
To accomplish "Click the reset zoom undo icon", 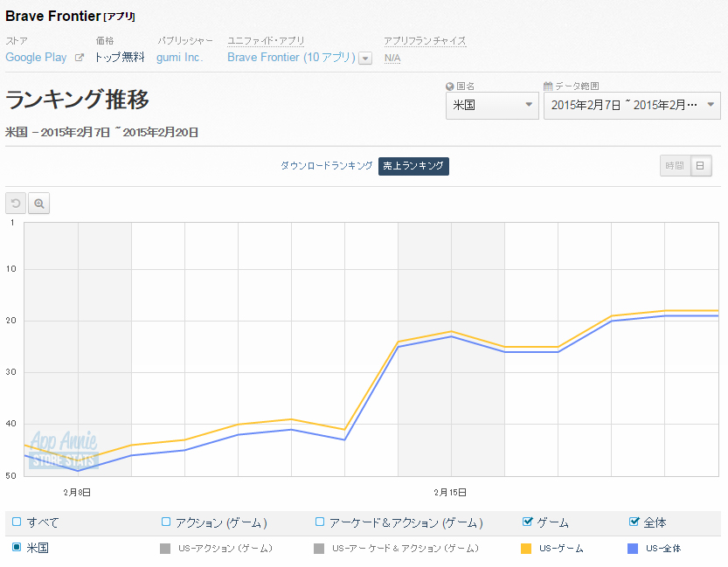I will (x=16, y=204).
